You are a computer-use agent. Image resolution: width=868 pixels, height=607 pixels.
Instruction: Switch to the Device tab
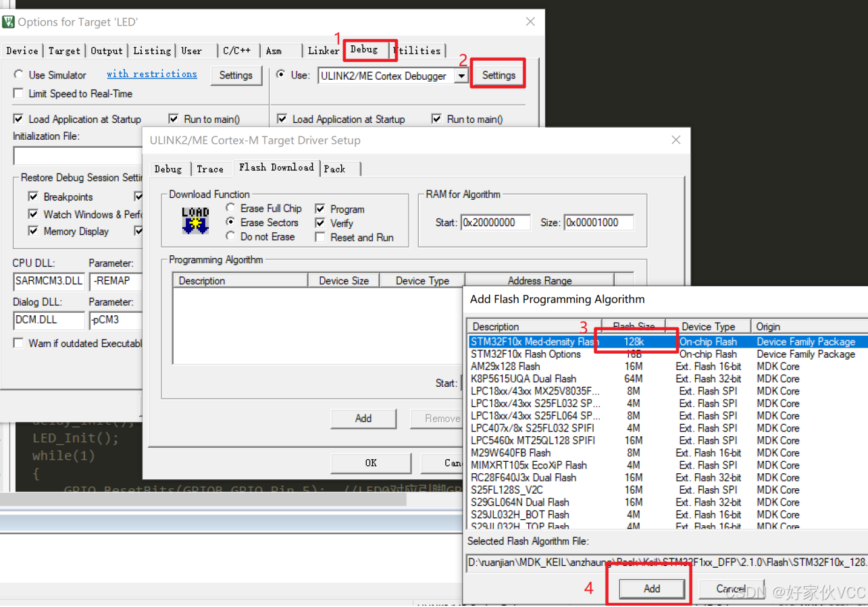pos(22,51)
